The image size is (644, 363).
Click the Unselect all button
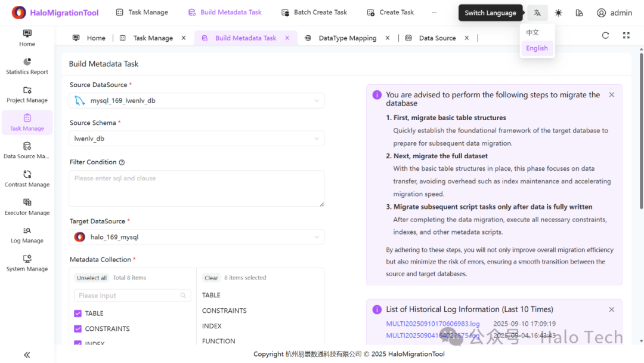(92, 278)
